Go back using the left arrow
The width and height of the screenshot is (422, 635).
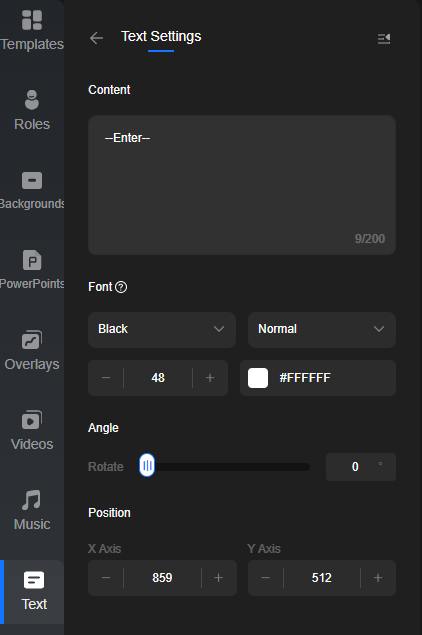96,38
